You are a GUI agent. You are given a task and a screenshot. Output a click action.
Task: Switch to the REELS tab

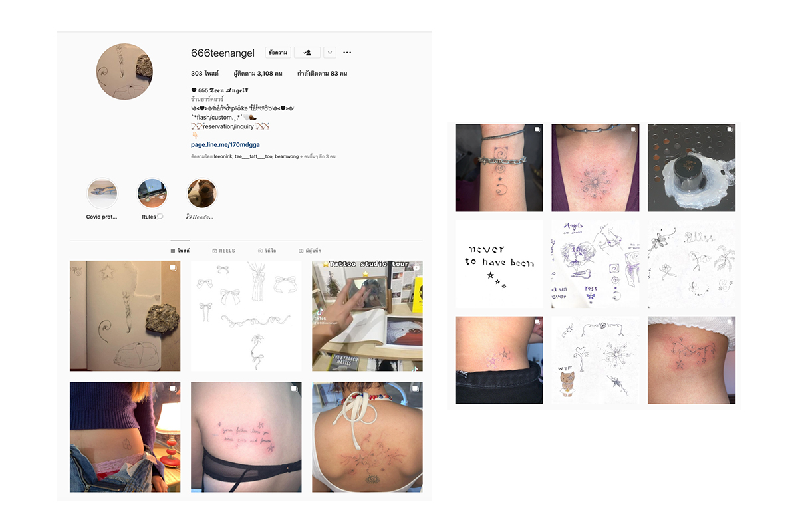click(223, 251)
